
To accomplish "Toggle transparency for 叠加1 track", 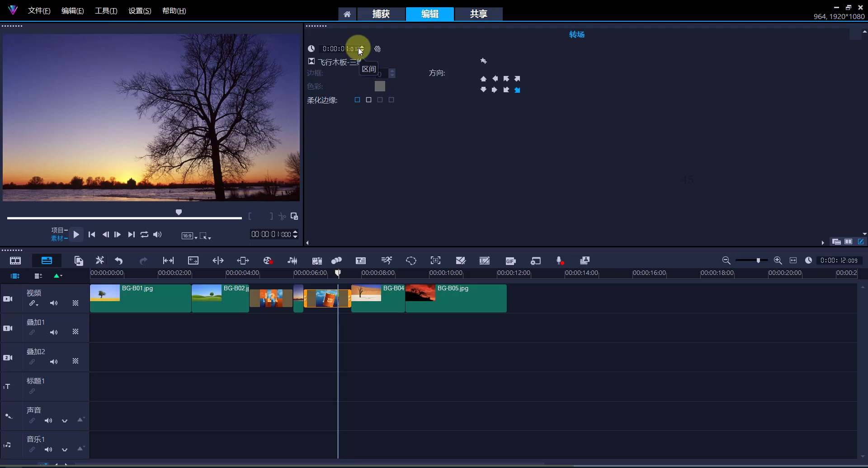I will coord(75,332).
